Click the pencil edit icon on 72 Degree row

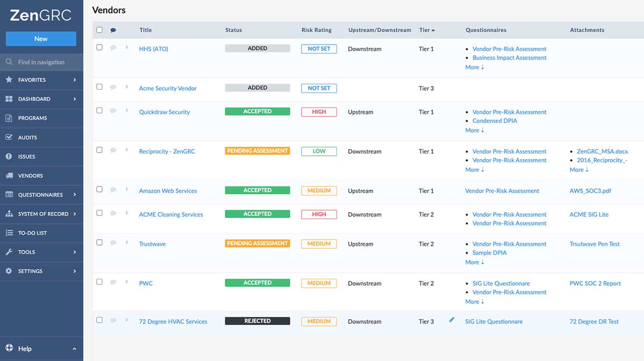pyautogui.click(x=451, y=320)
